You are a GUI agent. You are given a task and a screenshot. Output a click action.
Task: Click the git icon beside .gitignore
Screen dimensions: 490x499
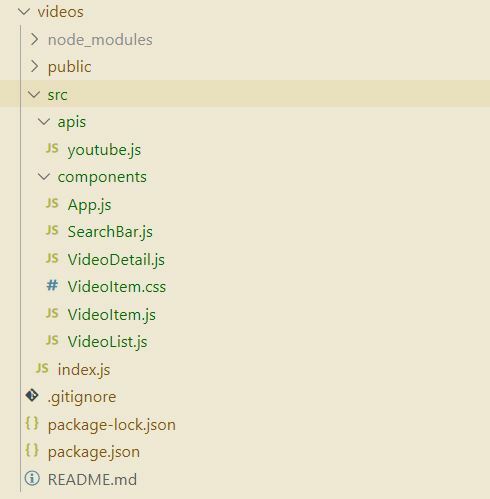tap(32, 395)
